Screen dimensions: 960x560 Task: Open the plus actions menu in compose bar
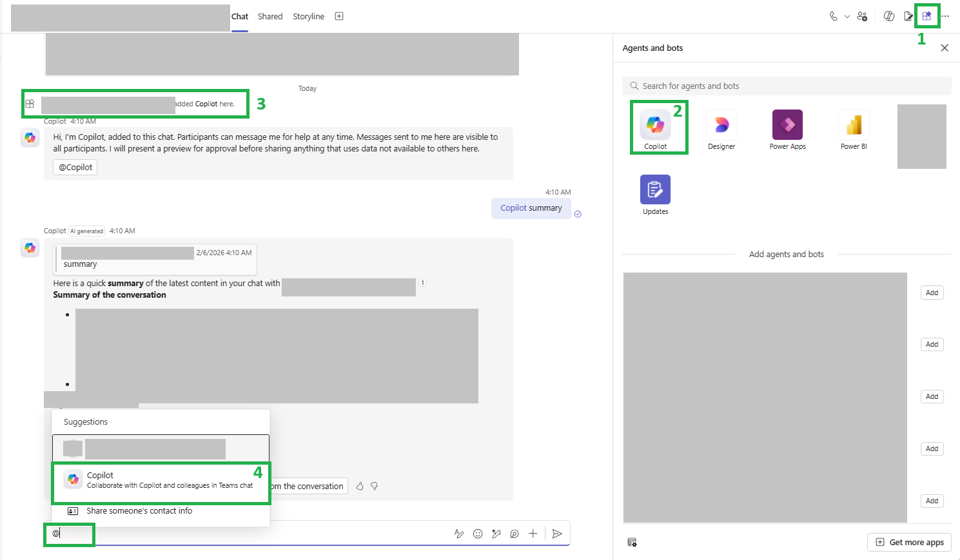click(533, 534)
